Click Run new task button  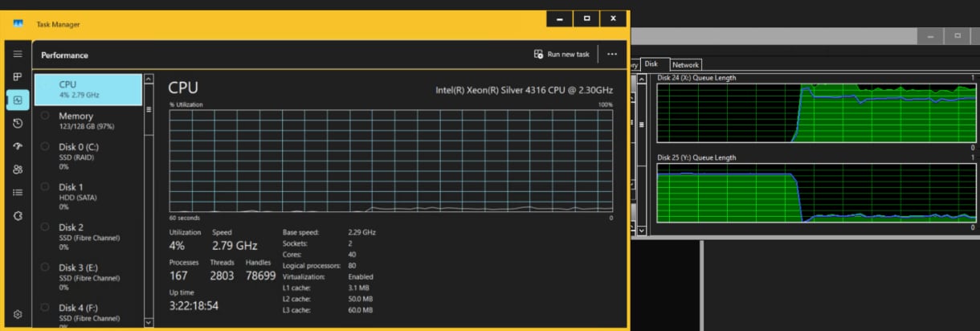pyautogui.click(x=562, y=55)
